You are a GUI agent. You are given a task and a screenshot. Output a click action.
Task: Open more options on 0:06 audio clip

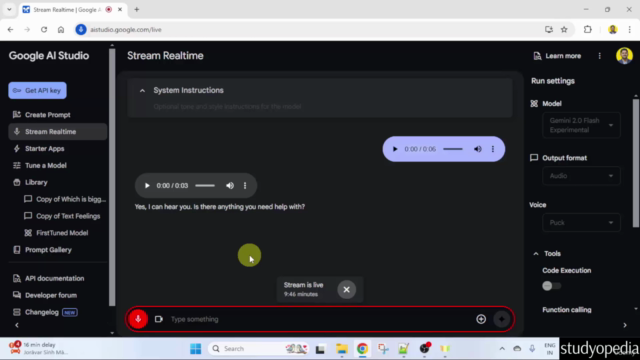coord(493,149)
